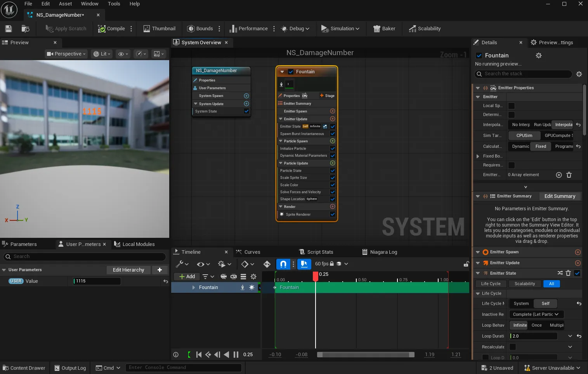The height and width of the screenshot is (374, 588).
Task: Click the timeline horizontal range scrollbar
Action: pos(365,355)
